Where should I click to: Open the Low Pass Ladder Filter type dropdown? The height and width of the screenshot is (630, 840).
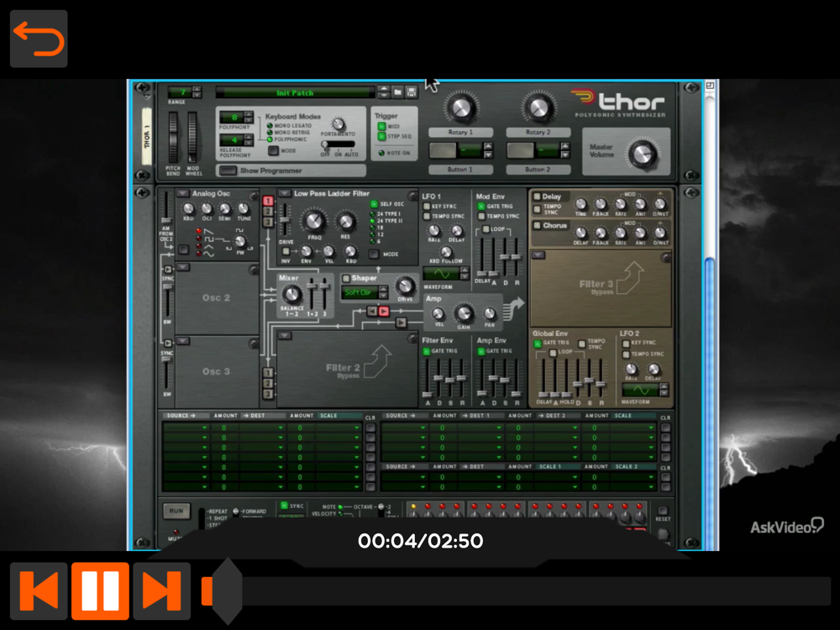point(284,193)
